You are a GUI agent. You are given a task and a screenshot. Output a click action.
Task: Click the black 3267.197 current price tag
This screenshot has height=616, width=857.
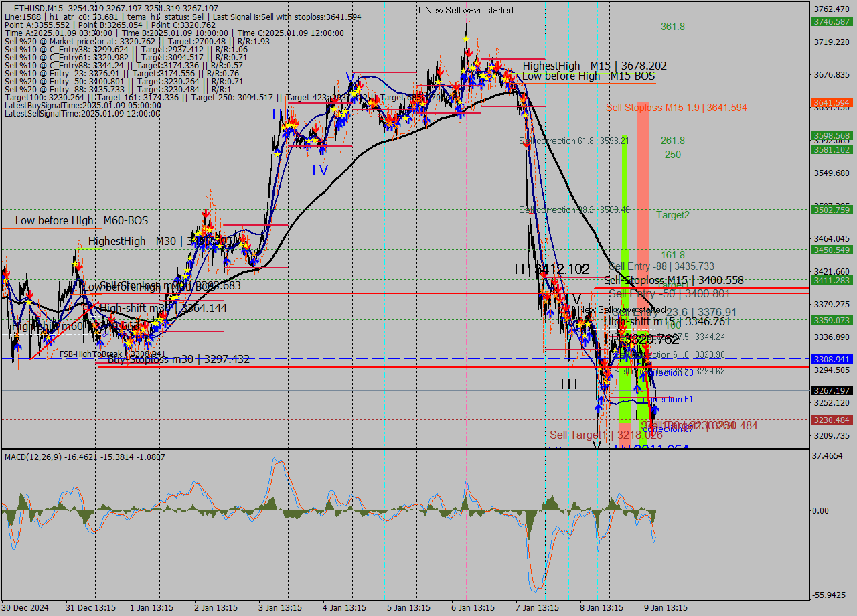pyautogui.click(x=832, y=390)
